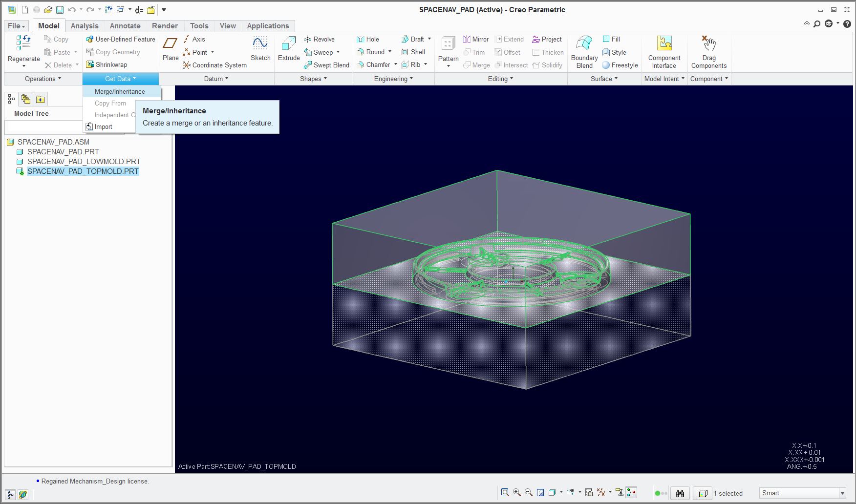Viewport: 856px width, 504px height.
Task: Choose the Boundary Blend tool
Action: pyautogui.click(x=584, y=52)
